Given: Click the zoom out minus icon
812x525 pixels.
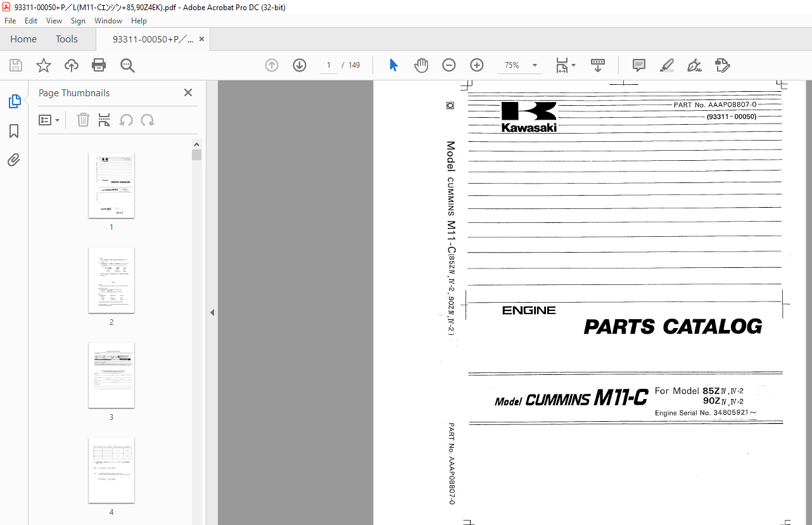Looking at the screenshot, I should click(449, 65).
